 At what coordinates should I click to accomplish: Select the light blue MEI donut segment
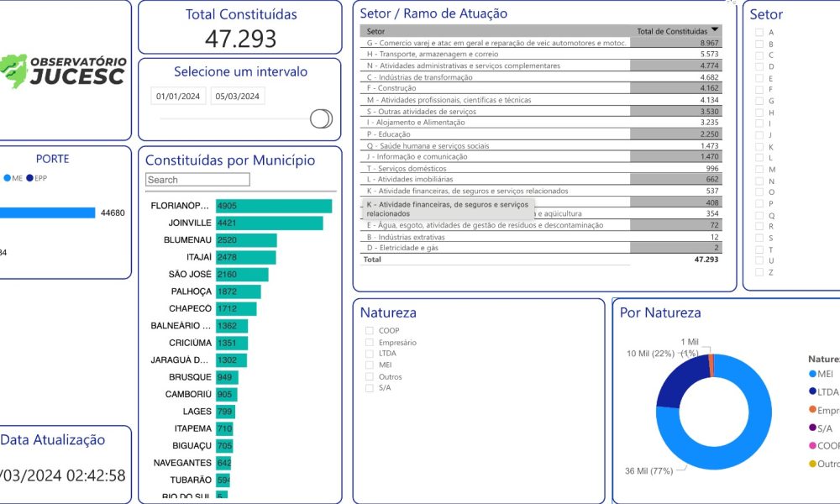click(x=739, y=437)
